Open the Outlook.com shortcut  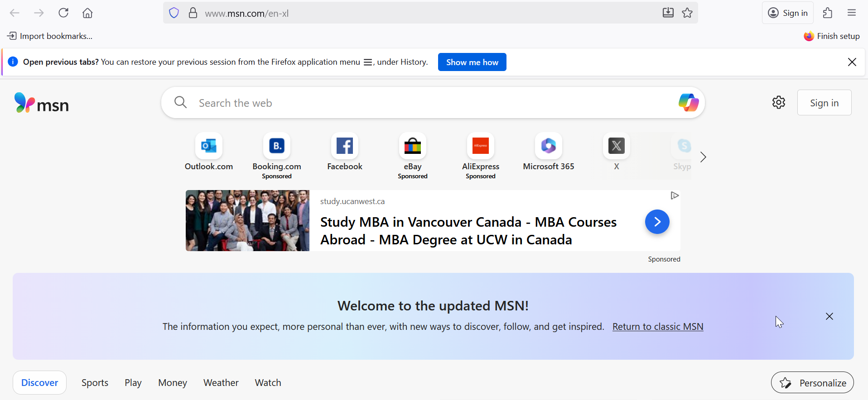pos(209,146)
